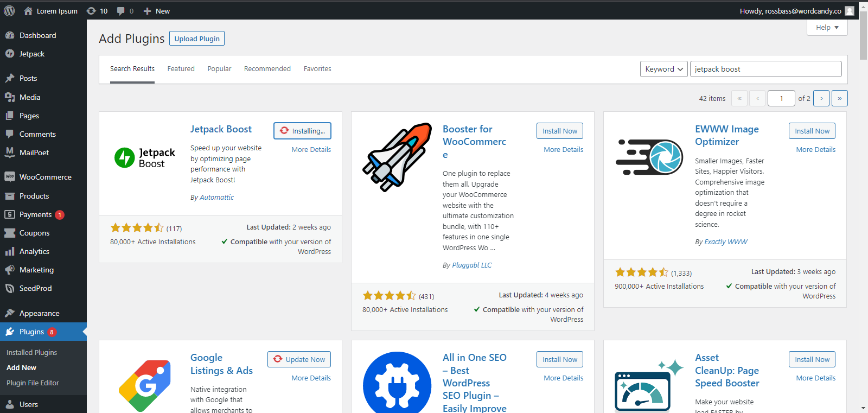Click the Pages icon in the sidebar

(x=10, y=116)
